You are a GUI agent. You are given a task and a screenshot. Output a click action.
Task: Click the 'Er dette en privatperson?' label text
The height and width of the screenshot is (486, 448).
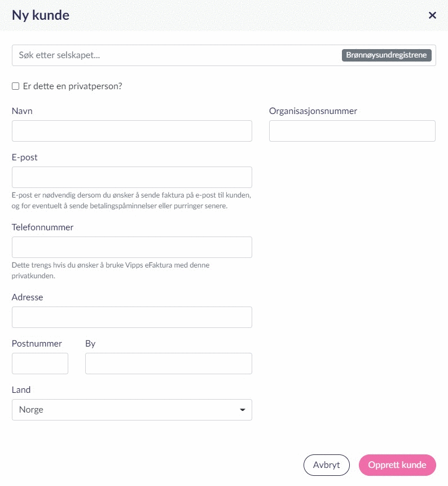[x=73, y=86]
